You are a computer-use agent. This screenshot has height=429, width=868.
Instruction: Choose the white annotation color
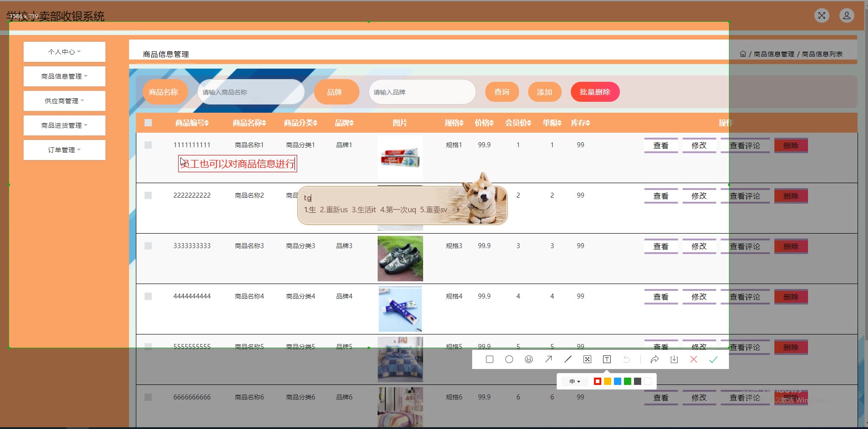coord(648,381)
